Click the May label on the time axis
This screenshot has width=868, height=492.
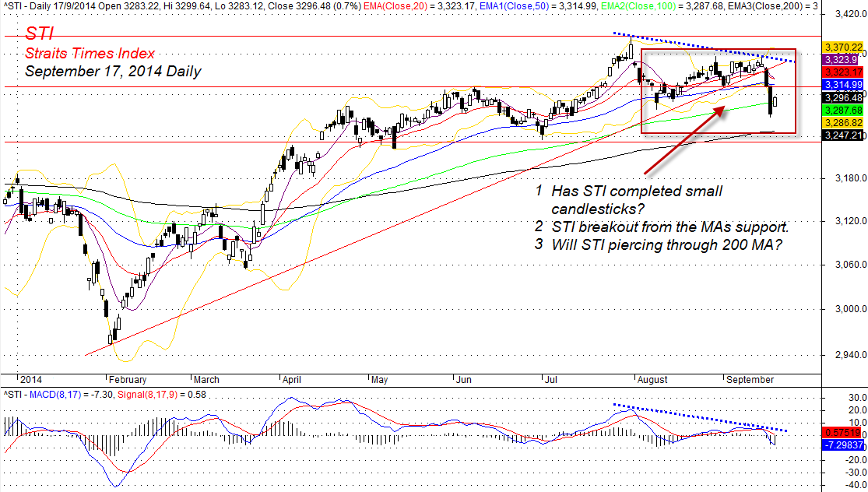379,380
